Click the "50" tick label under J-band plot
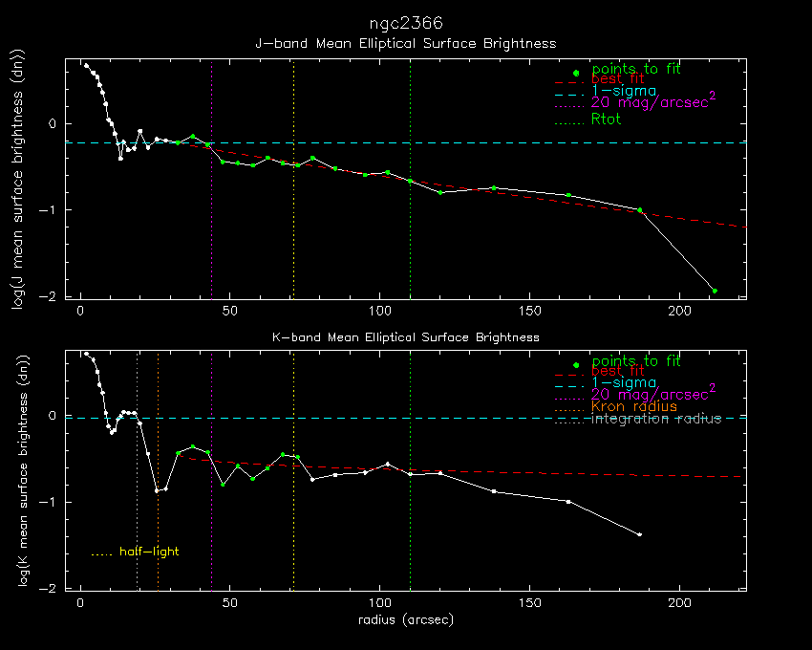812x650 pixels. (x=230, y=311)
